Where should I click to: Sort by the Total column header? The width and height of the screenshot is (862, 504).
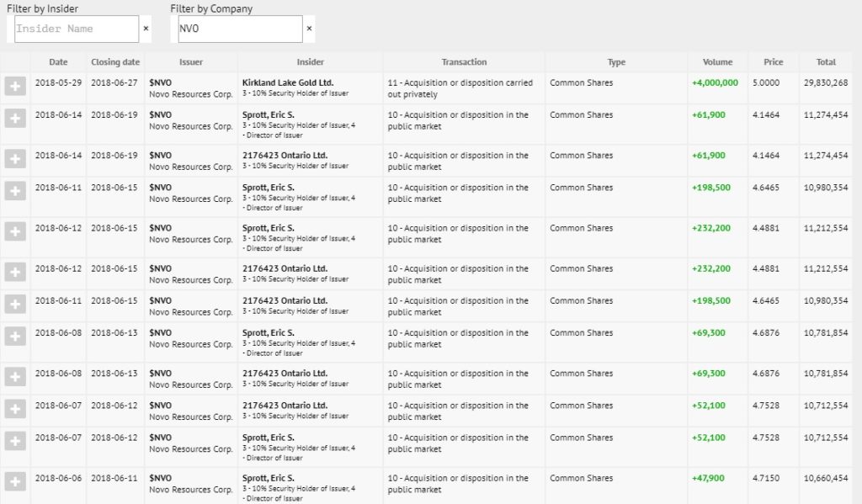point(826,62)
